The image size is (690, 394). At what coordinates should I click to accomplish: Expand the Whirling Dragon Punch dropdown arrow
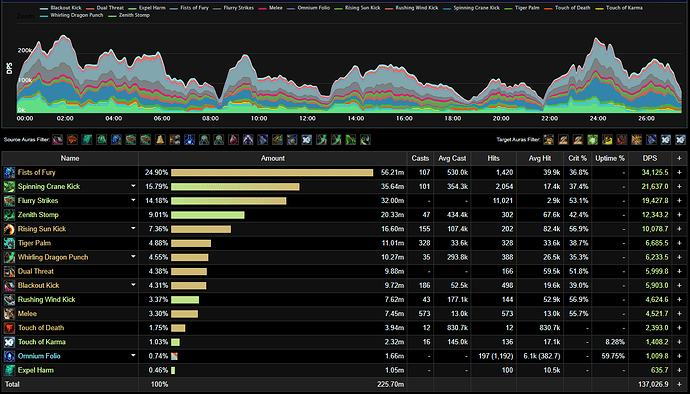pyautogui.click(x=133, y=257)
